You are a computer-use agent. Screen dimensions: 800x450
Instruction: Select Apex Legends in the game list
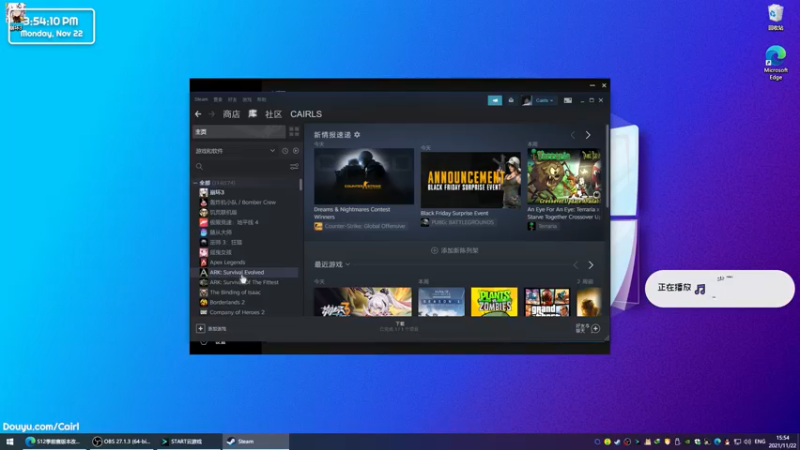point(227,262)
